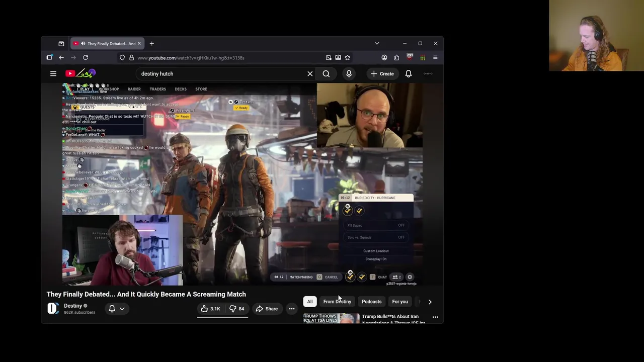The height and width of the screenshot is (362, 644).
Task: Expand the list all tabs chevron
Action: pyautogui.click(x=377, y=44)
